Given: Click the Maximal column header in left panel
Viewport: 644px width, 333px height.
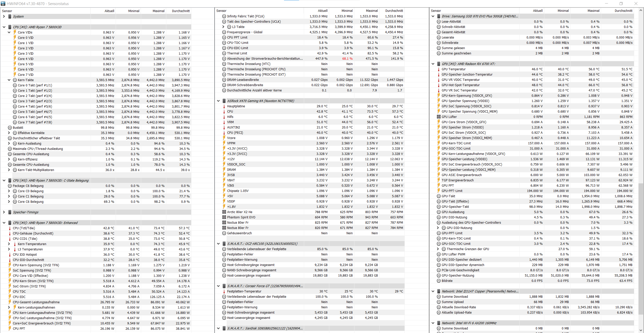Looking at the screenshot, I should pos(158,11).
